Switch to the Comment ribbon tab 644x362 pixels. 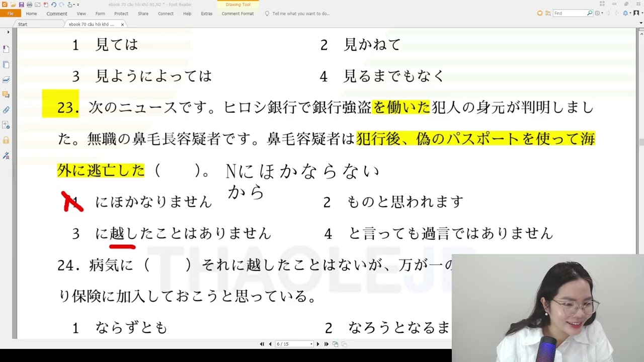(x=57, y=14)
